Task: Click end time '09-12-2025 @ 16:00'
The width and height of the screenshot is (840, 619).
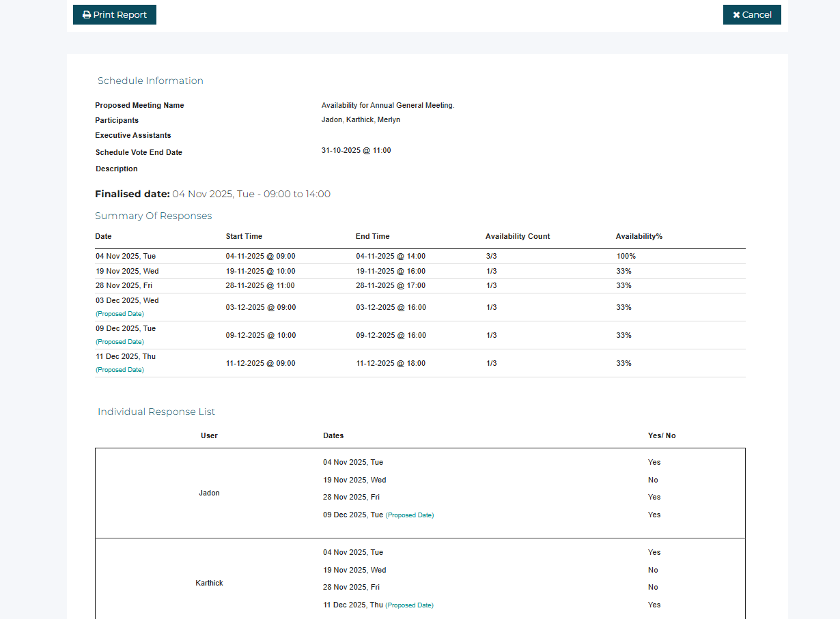Action: coord(391,335)
